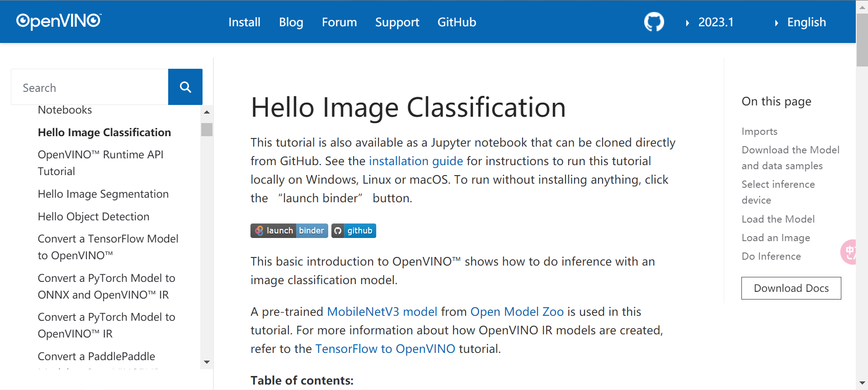The image size is (868, 390).
Task: Open the TensorFlow to OpenVINO link
Action: pyautogui.click(x=385, y=349)
